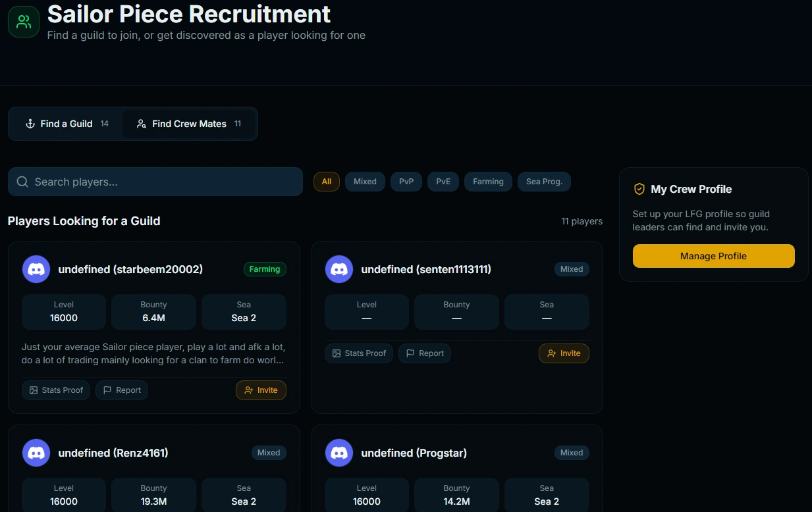Viewport: 812px width, 512px height.
Task: Switch to the Find Crew Mates tab
Action: (189, 124)
